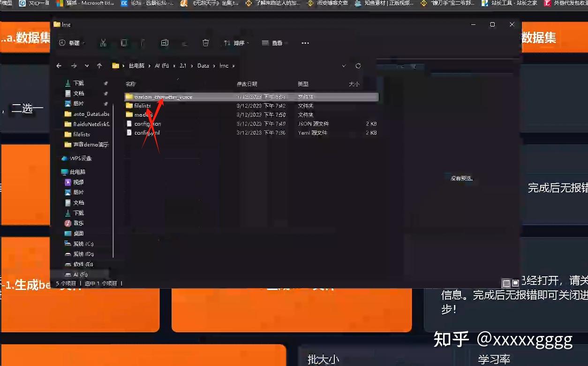The image size is (588, 366).
Task: Delete the selection with the trash icon
Action: coord(206,43)
